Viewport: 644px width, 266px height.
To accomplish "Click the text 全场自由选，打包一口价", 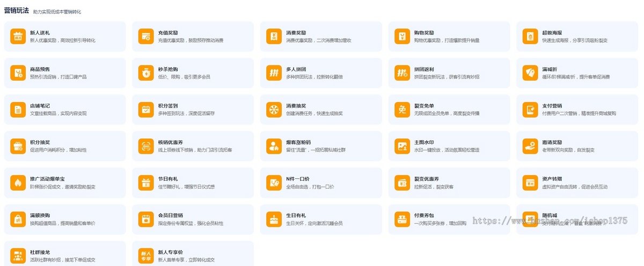I will (310, 186).
